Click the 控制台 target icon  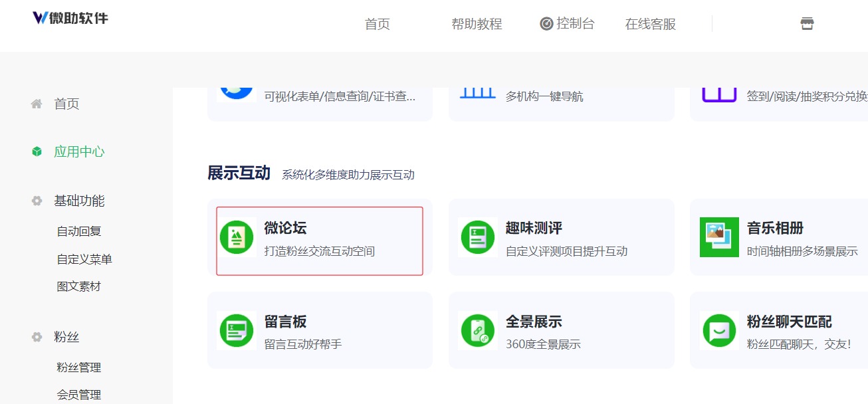click(x=546, y=24)
